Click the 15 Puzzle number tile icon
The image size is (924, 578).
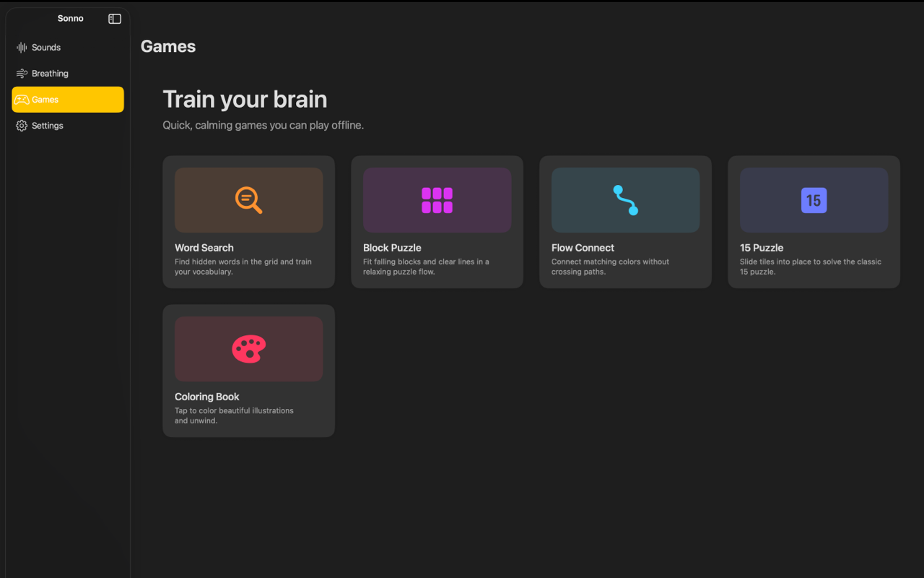[x=814, y=200]
